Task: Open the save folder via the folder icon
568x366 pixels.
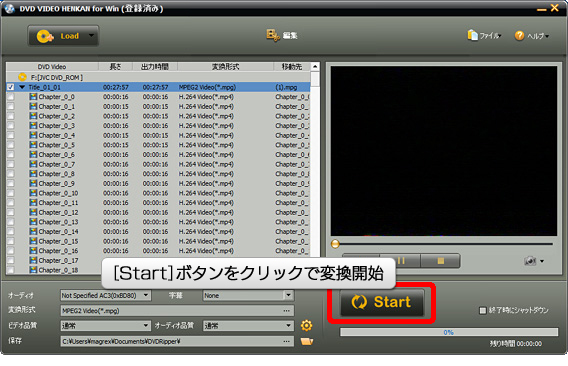Action: (x=307, y=341)
